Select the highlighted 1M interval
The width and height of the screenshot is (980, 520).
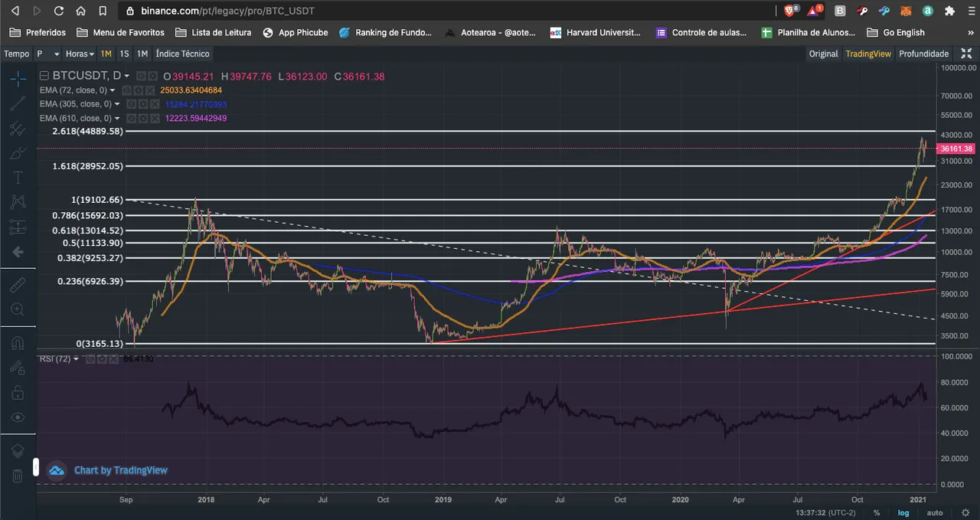point(106,54)
